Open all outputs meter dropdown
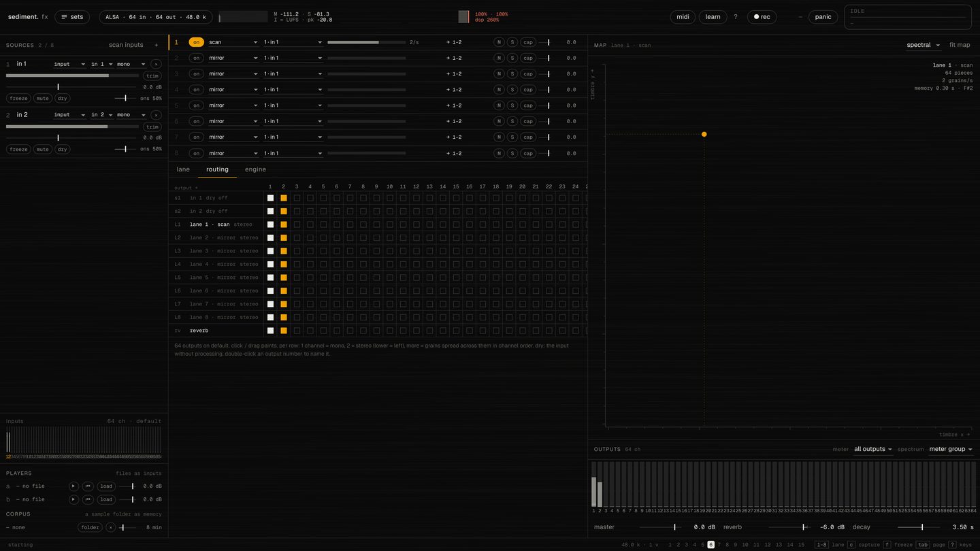Image resolution: width=980 pixels, height=551 pixels. tap(873, 449)
